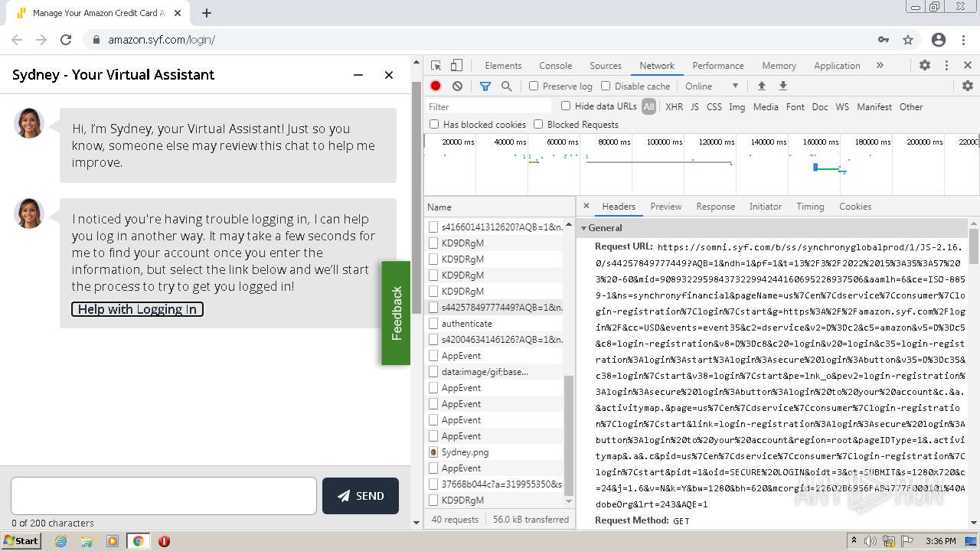
Task: Import HAR file upload arrow icon
Action: (x=761, y=86)
